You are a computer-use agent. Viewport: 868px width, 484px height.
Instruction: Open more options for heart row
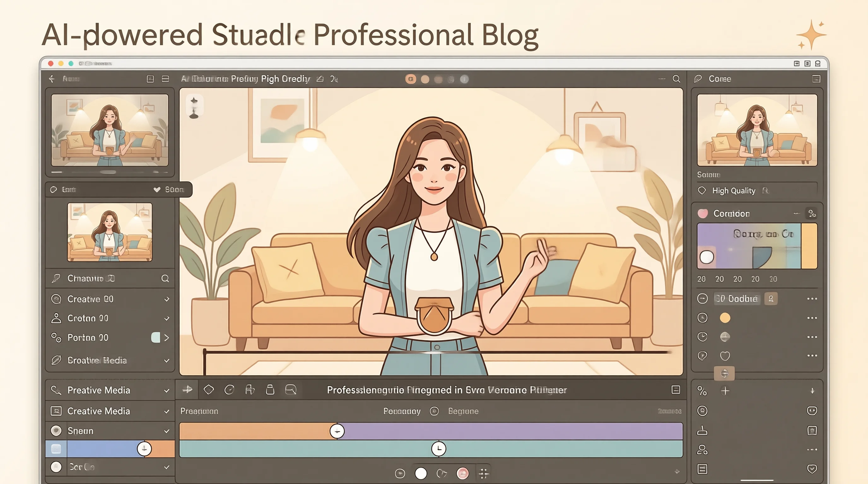(812, 355)
